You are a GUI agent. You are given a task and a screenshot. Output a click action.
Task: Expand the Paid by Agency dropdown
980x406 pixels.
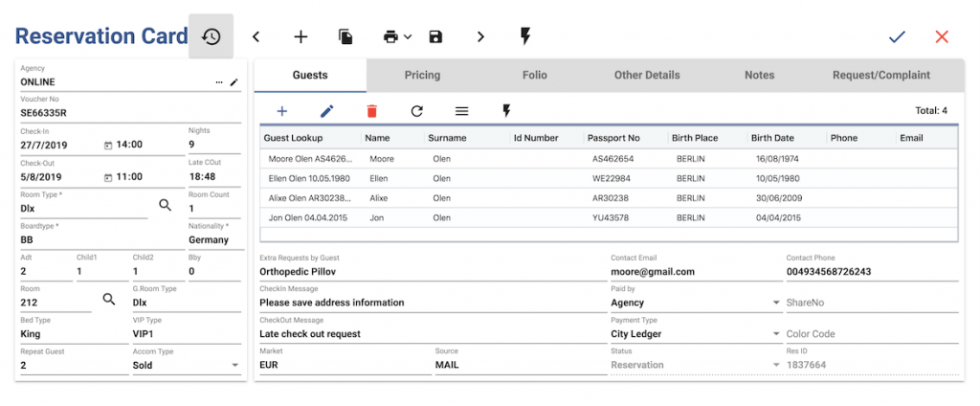(776, 303)
